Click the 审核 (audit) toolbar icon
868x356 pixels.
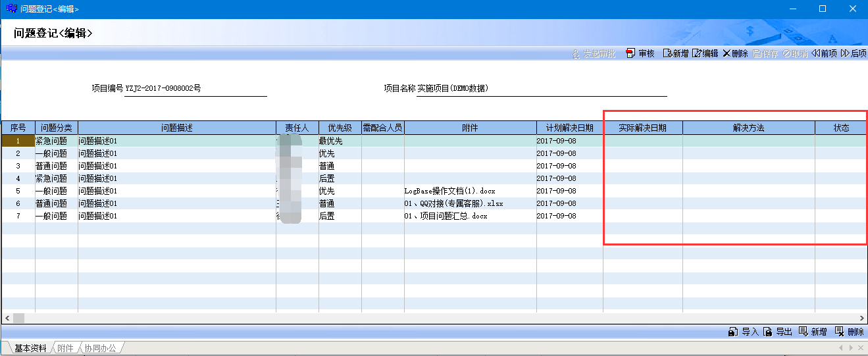point(640,53)
